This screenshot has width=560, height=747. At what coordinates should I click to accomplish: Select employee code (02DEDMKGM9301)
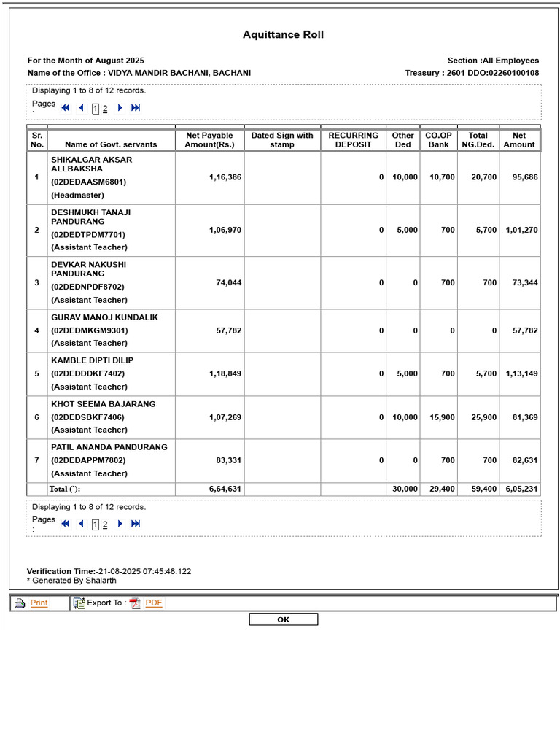click(x=90, y=330)
